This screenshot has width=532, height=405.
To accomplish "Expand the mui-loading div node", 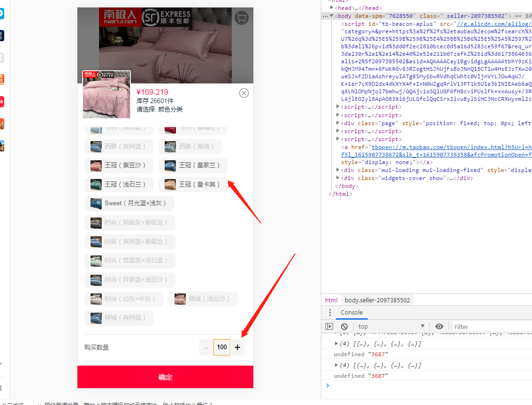I will pyautogui.click(x=338, y=170).
